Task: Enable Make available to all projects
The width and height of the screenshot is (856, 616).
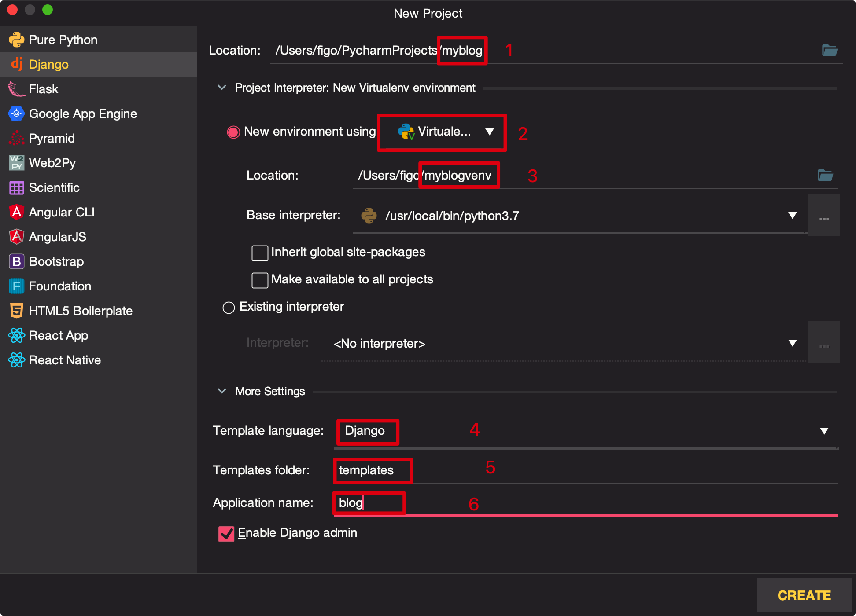Action: pyautogui.click(x=260, y=280)
